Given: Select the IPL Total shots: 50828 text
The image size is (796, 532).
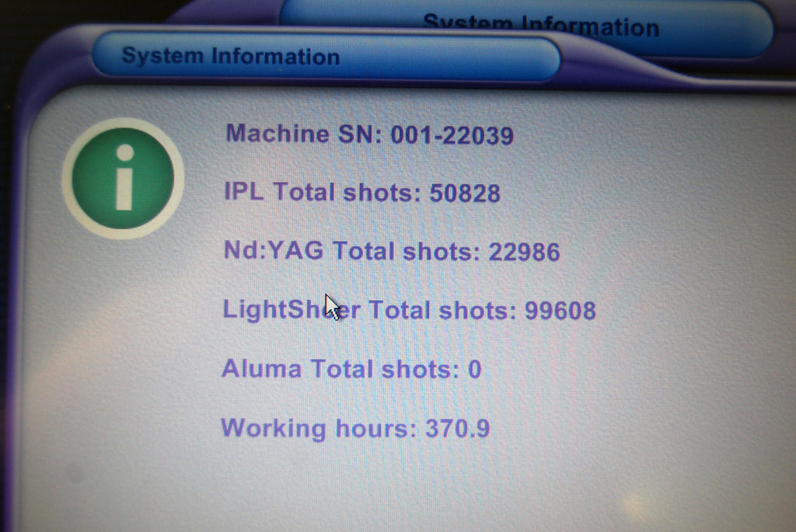Looking at the screenshot, I should 362,193.
